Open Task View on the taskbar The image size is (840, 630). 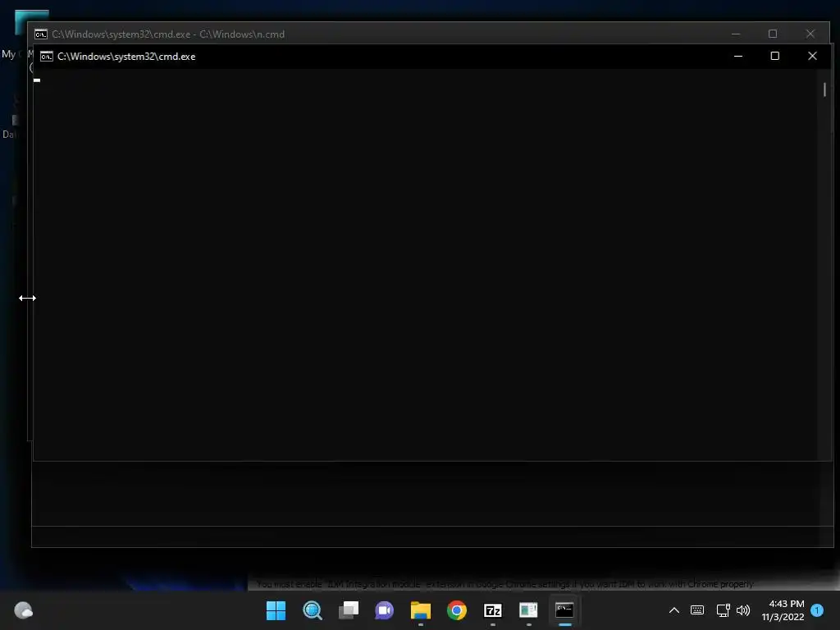[348, 610]
